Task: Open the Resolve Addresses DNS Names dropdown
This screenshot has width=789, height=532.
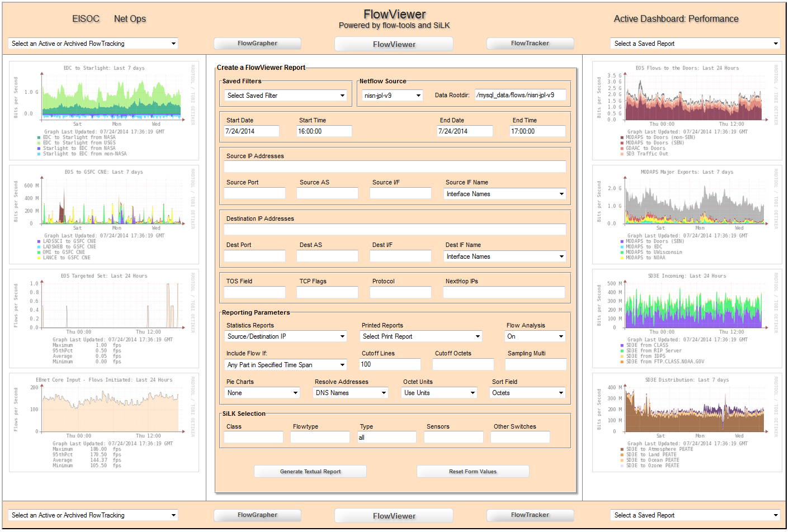Action: [350, 393]
